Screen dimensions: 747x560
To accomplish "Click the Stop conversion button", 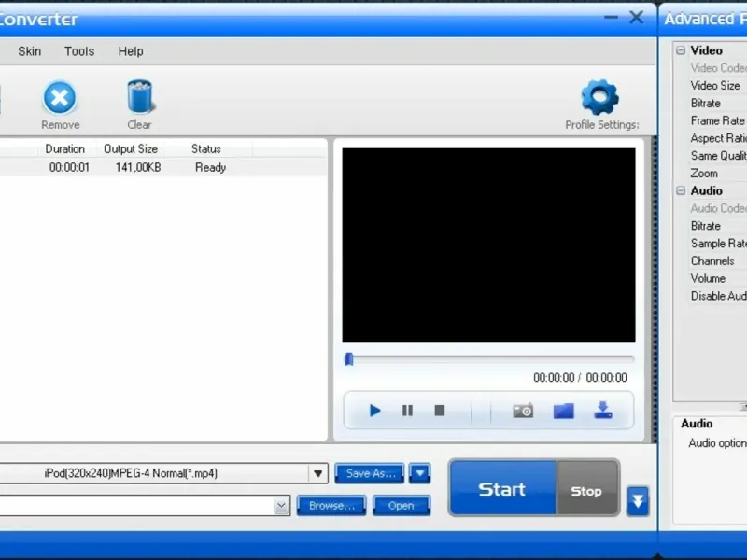I will [x=587, y=488].
